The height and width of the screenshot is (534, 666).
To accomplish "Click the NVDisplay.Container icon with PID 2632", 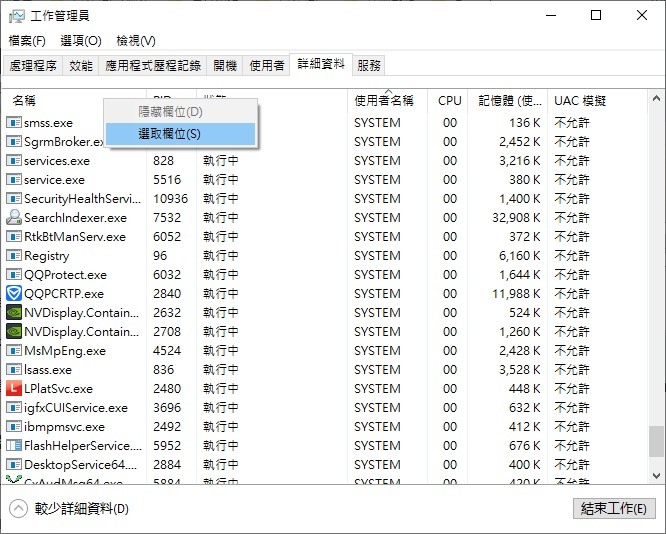I will click(14, 313).
